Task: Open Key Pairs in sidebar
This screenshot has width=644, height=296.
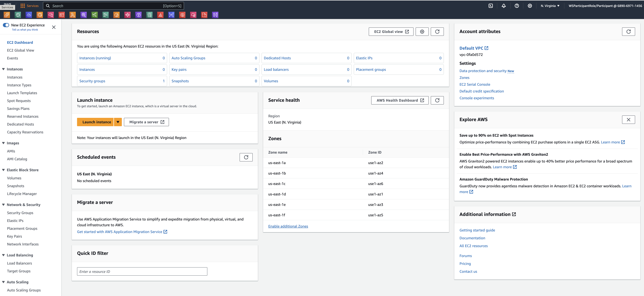Action: 14,237
